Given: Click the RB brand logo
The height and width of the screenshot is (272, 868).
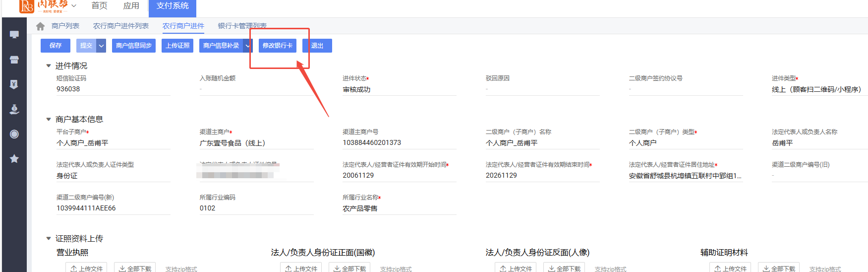Looking at the screenshot, I should (27, 6).
